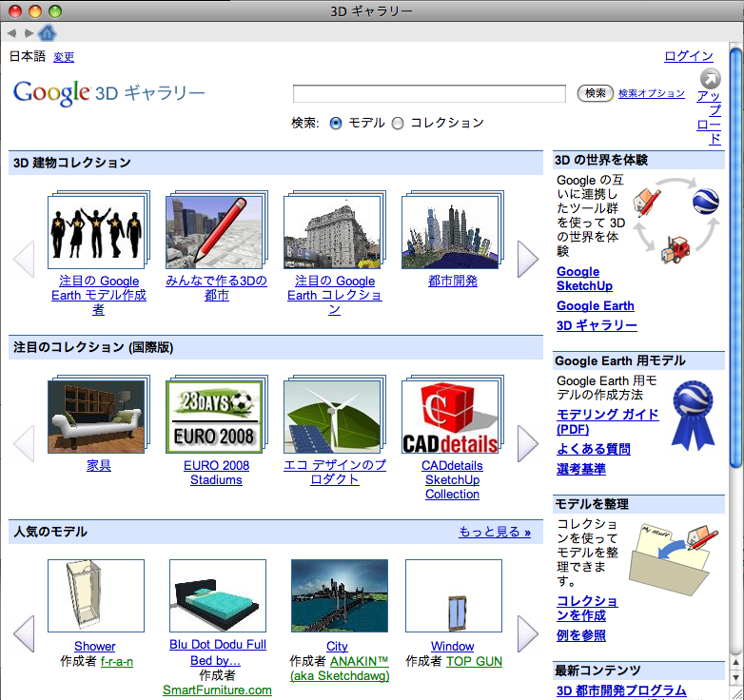Click the SketchUp pencil-house icon in the 3D の世界を体験 panel
This screenshot has height=700, width=744.
[647, 201]
